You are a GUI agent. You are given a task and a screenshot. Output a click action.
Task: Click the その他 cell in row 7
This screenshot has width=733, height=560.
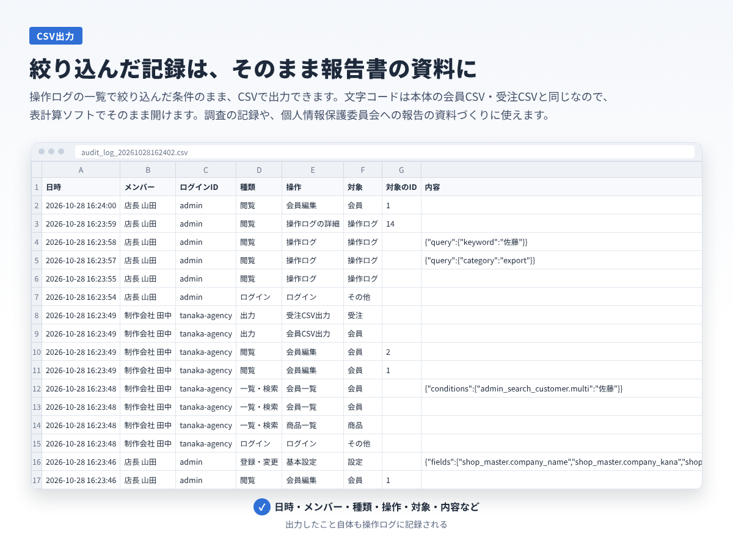click(363, 297)
